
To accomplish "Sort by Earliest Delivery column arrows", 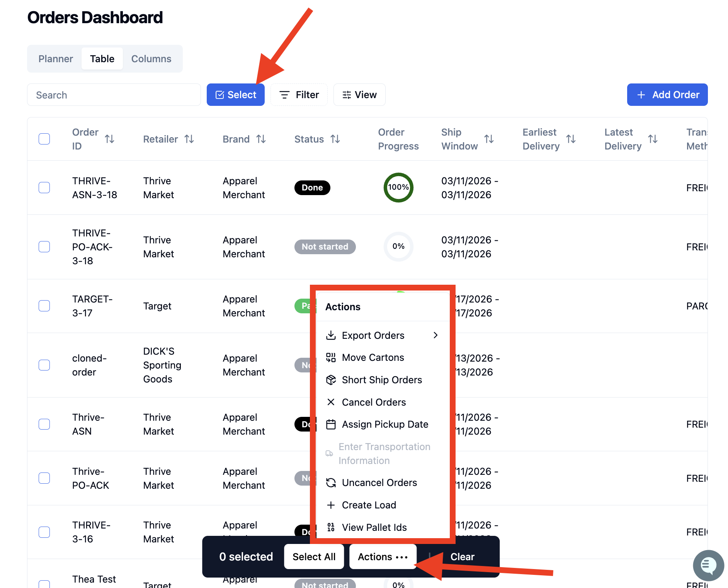I will click(571, 139).
